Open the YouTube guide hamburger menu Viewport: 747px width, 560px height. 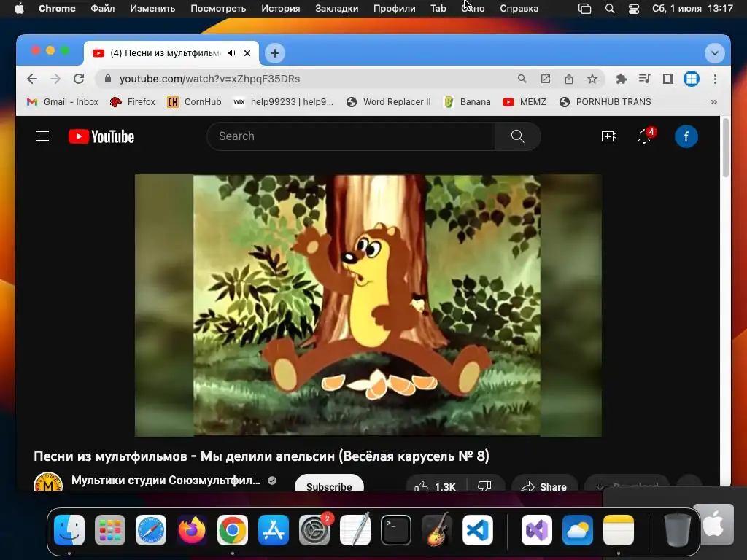pyautogui.click(x=42, y=136)
